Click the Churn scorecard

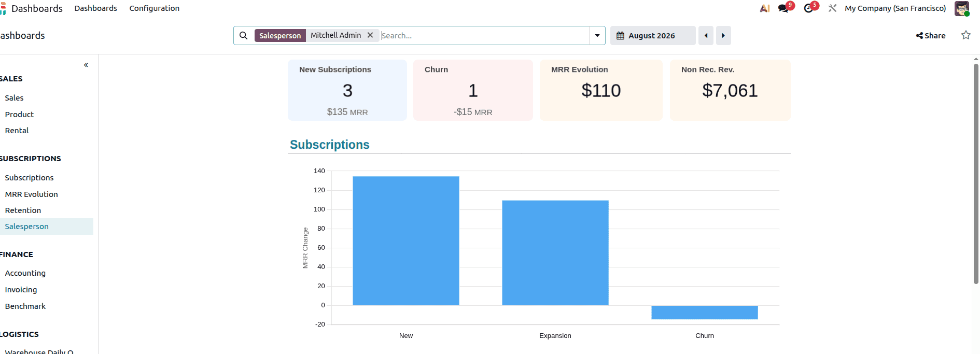(473, 90)
